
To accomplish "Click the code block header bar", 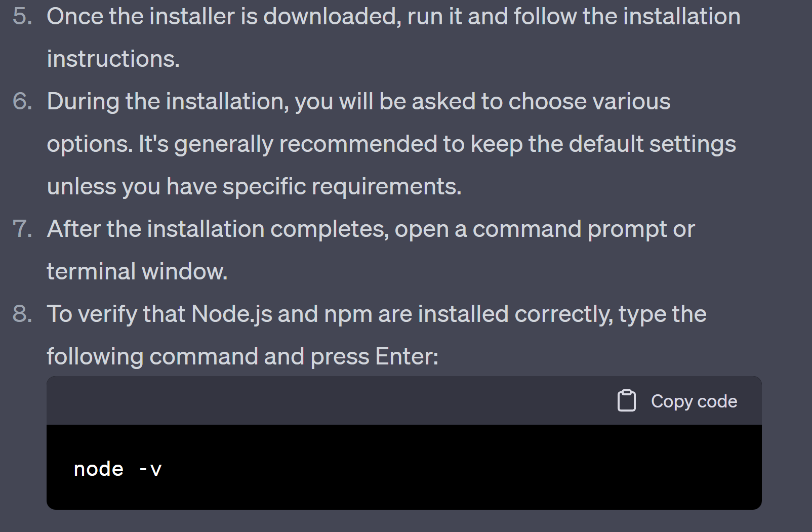I will click(x=304, y=400).
